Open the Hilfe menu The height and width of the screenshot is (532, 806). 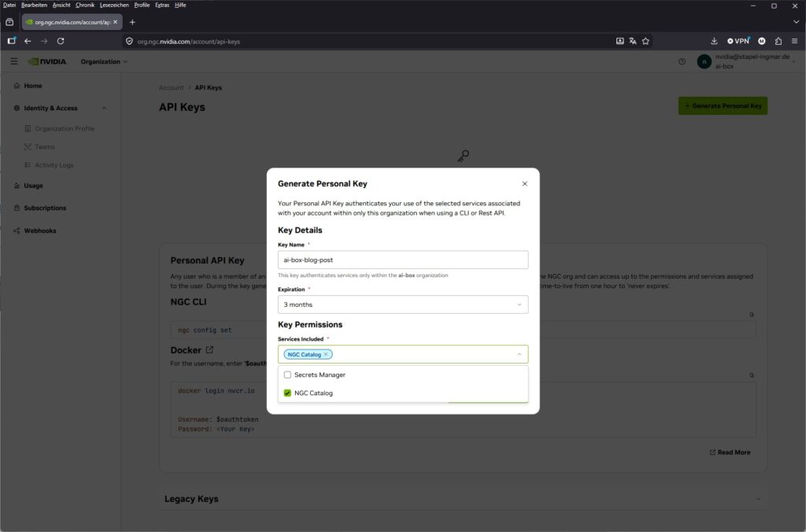pos(180,6)
